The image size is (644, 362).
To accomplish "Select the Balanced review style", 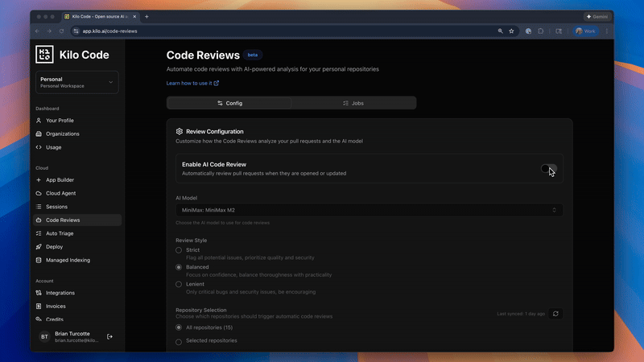I will click(x=179, y=267).
